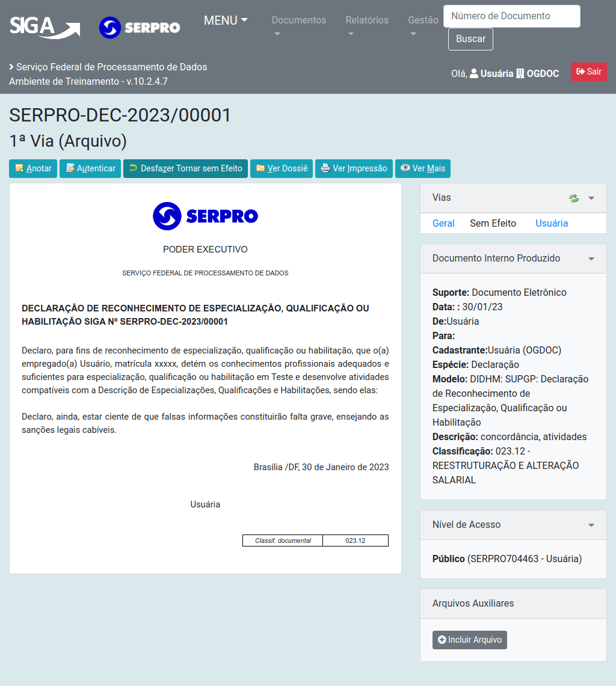Click the green refresh icon in Vias panel
This screenshot has height=686, width=616.
[574, 198]
